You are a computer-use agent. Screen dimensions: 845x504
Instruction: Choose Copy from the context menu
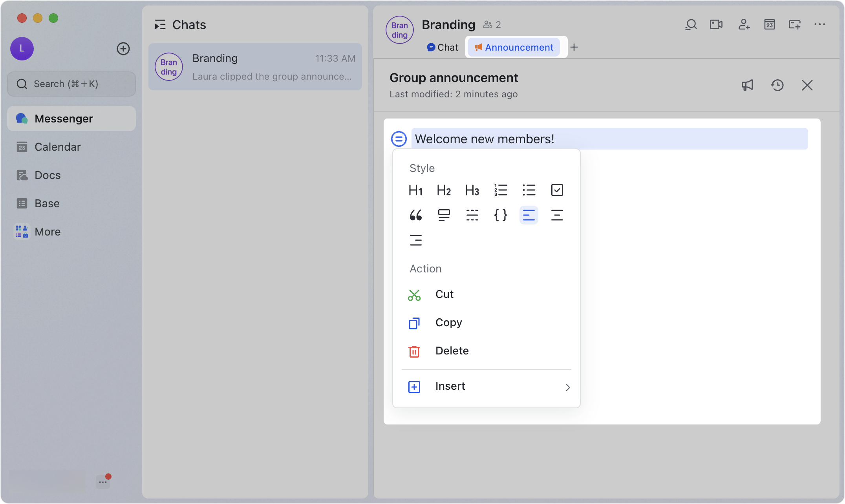(x=448, y=323)
